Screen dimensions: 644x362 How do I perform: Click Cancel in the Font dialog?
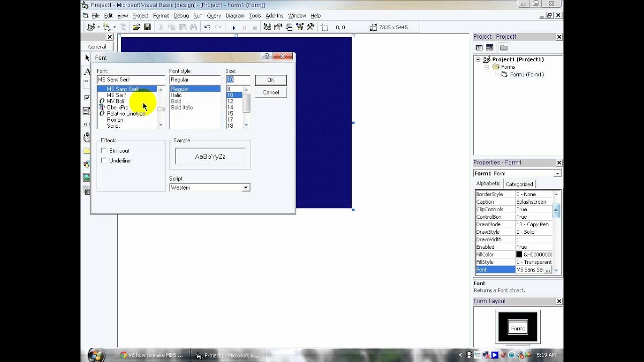tap(271, 92)
